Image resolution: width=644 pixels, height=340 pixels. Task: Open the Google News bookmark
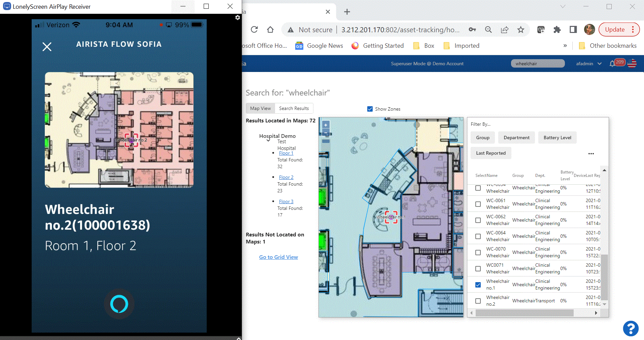(319, 46)
